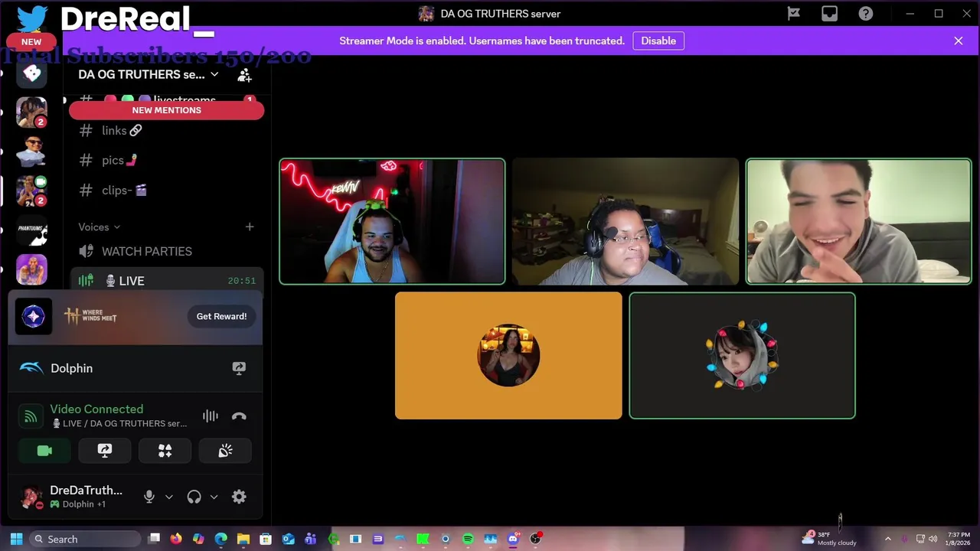Open the DreDaTruth user profile panel
The image size is (980, 551).
(x=73, y=497)
